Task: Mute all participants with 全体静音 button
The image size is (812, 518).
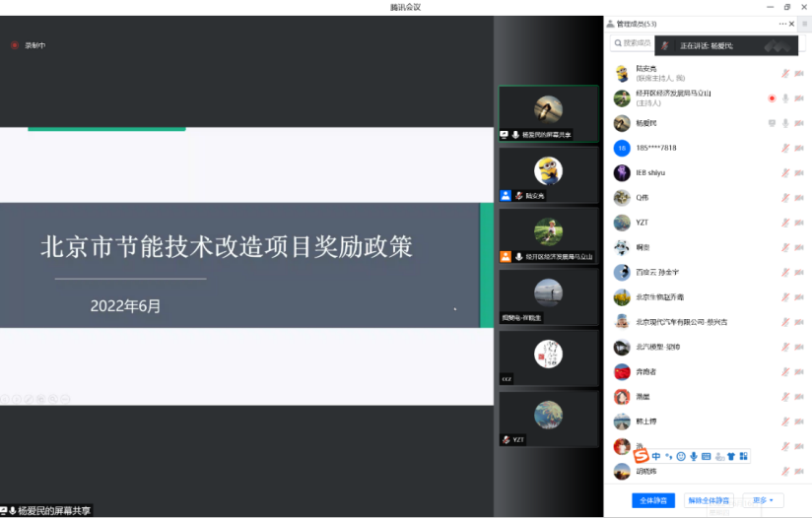Action: (x=653, y=500)
